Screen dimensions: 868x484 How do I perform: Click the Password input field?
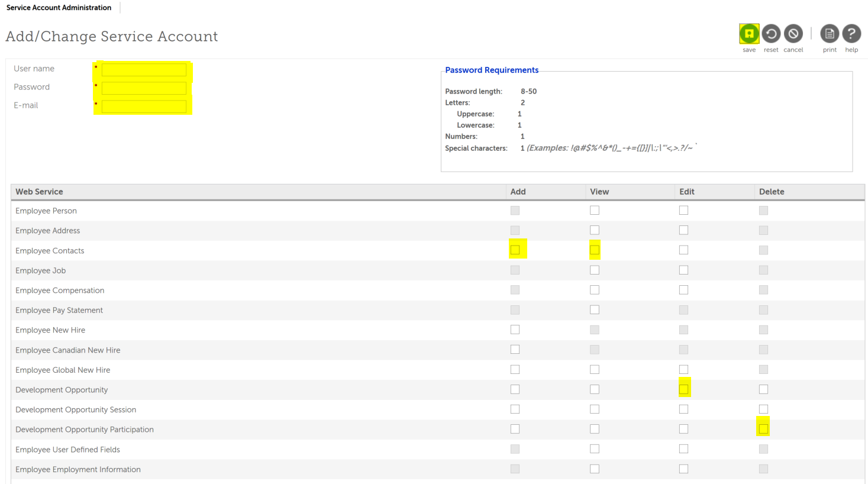(x=144, y=88)
